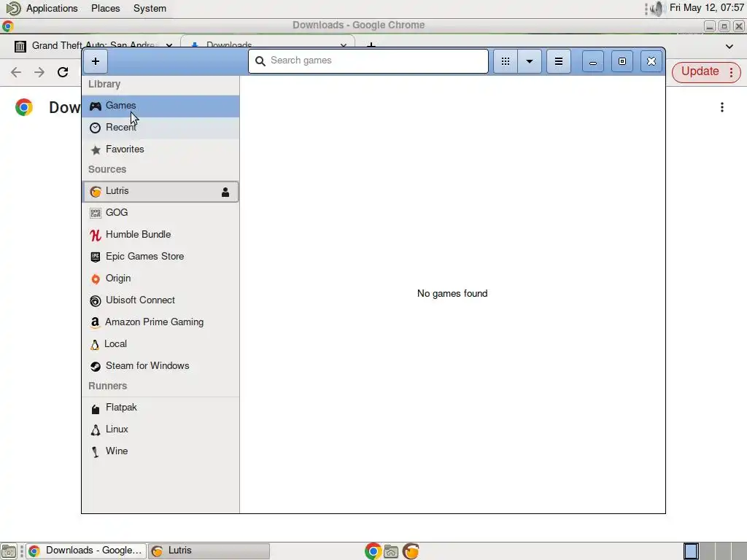Click the Lutris taskbar window button

[x=209, y=551]
